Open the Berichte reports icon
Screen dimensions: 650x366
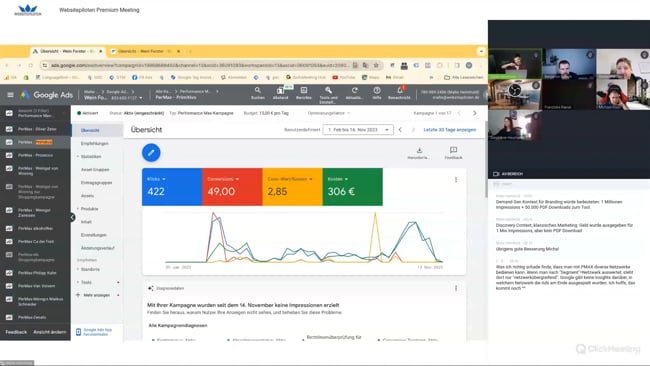303,93
